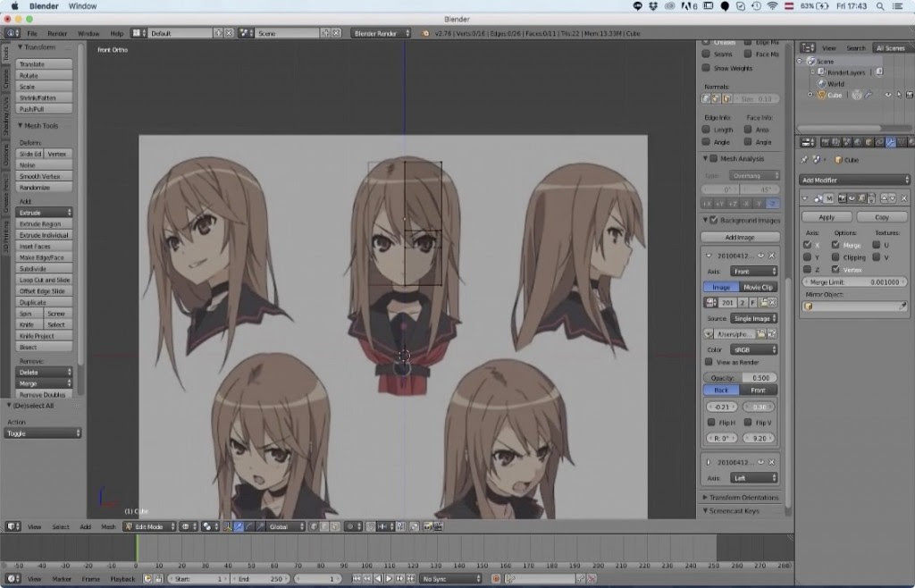Screen dimensions: 915x588
Task: Open the Render camera properties tab
Action: click(x=825, y=142)
